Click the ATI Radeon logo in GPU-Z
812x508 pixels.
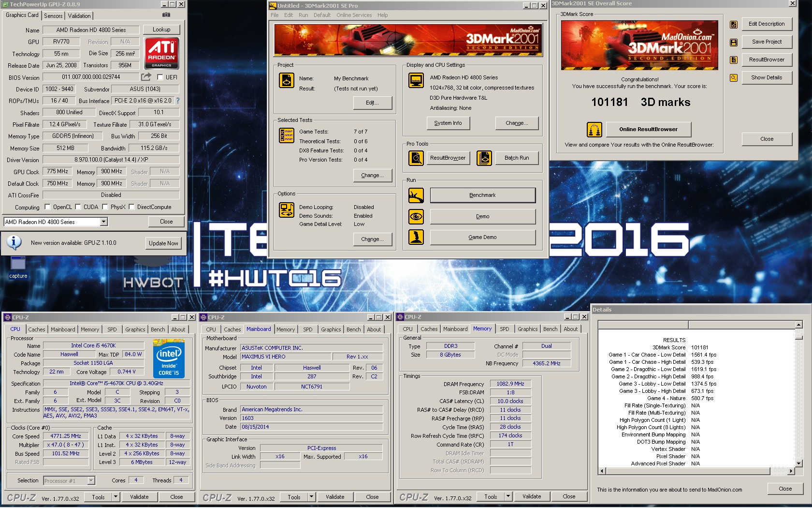(x=162, y=53)
